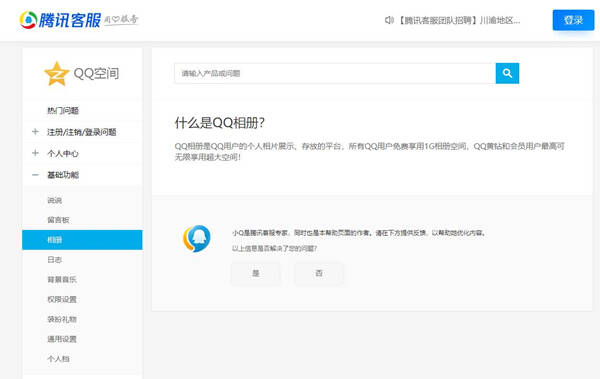The width and height of the screenshot is (600, 379).
Task: Click the 用心服务 slogan beside logo
Action: point(121,19)
